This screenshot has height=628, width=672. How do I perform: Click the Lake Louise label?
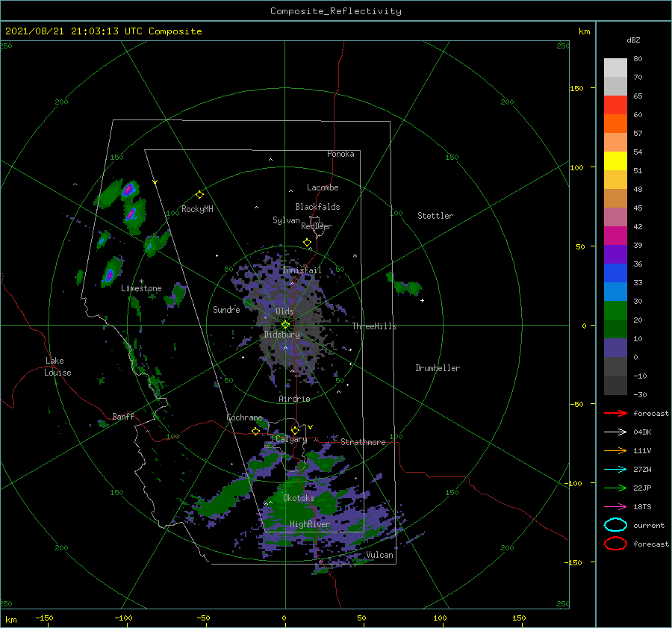coord(57,367)
